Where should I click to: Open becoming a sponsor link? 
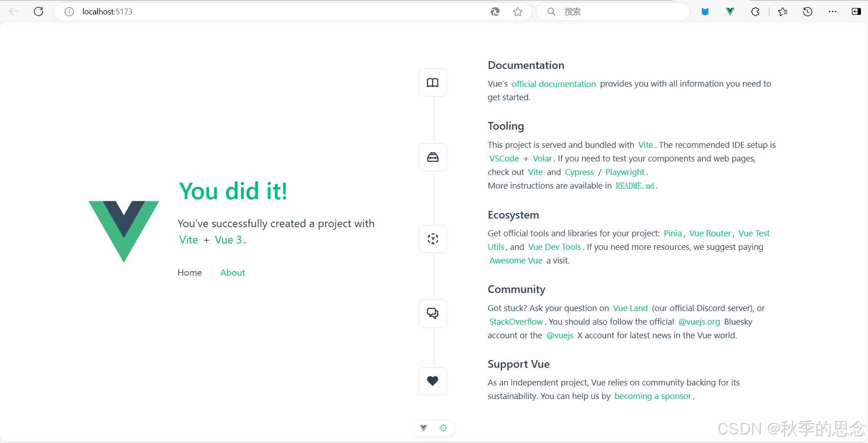[652, 396]
